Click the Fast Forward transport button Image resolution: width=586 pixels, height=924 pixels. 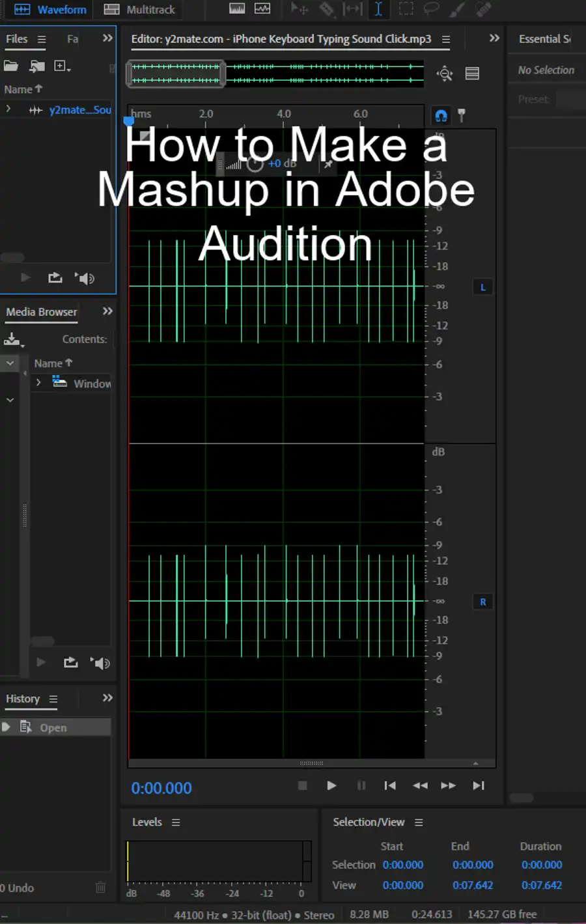(x=449, y=785)
